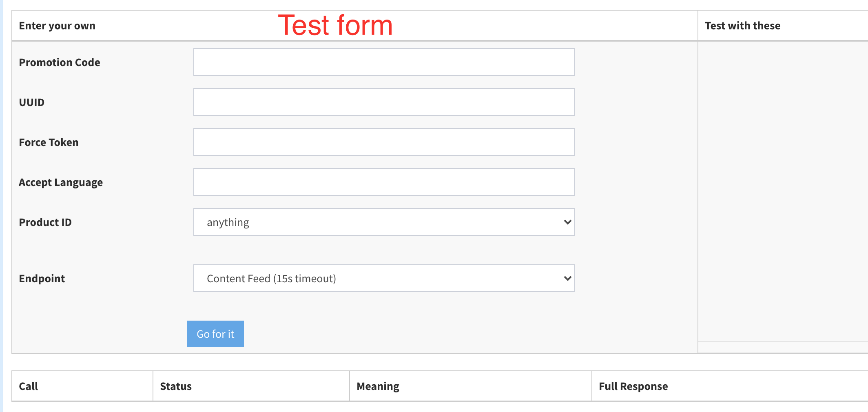This screenshot has height=412, width=868.
Task: Click the Endpoint label text
Action: (42, 279)
